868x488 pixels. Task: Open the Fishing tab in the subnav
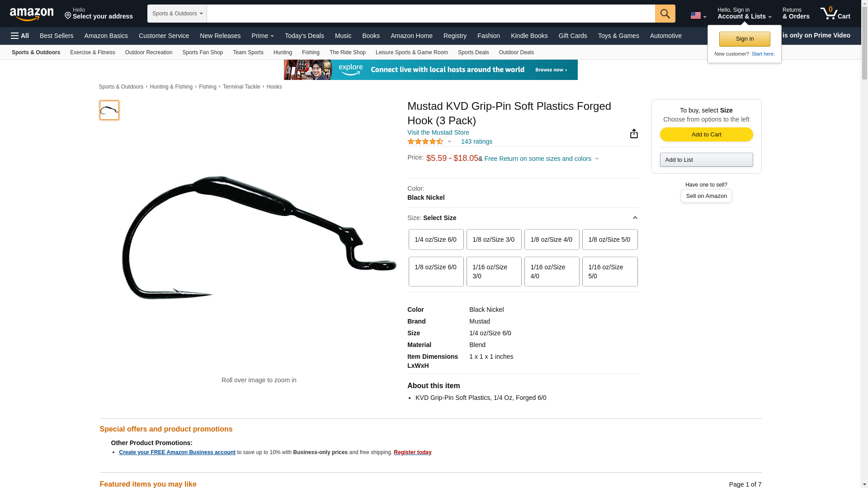pos(311,52)
